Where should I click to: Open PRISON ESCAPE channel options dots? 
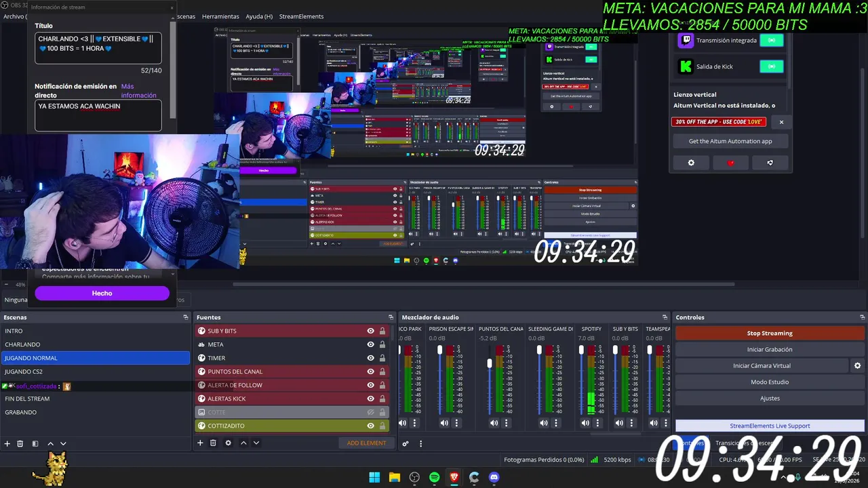point(456,423)
